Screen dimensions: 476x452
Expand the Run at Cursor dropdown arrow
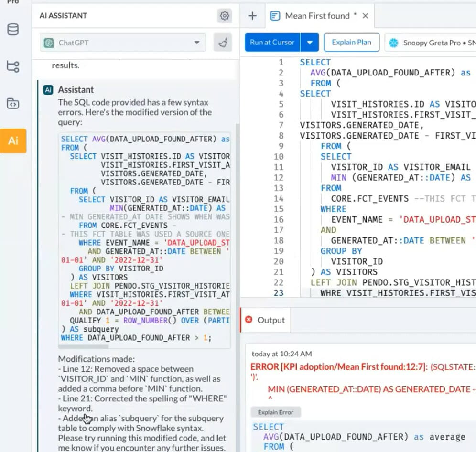pyautogui.click(x=309, y=43)
